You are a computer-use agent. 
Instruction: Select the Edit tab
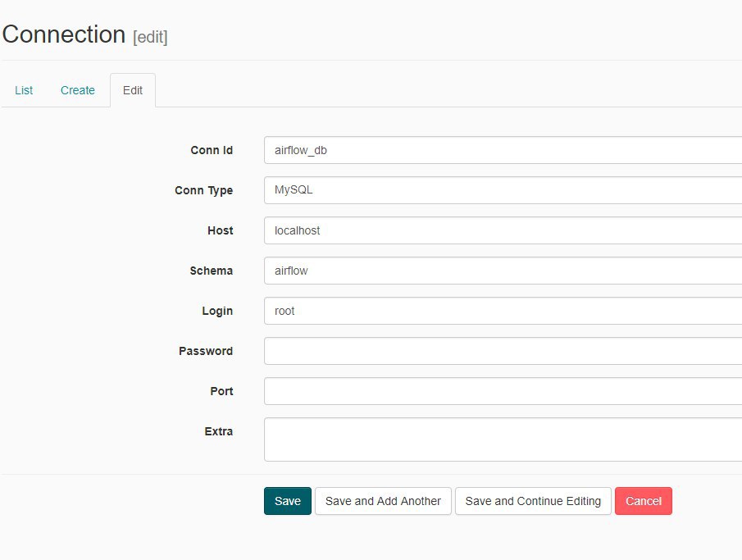[133, 90]
